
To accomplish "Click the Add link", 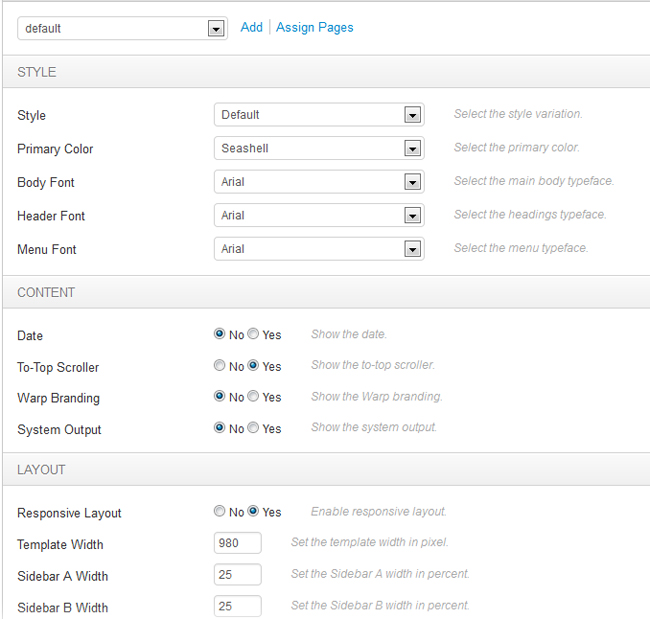I will click(x=251, y=27).
